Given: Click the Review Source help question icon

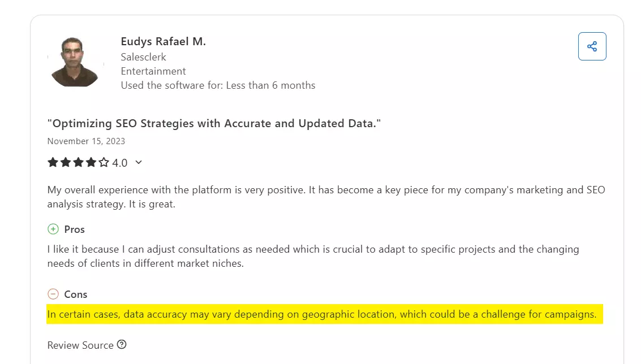Looking at the screenshot, I should pos(122,344).
